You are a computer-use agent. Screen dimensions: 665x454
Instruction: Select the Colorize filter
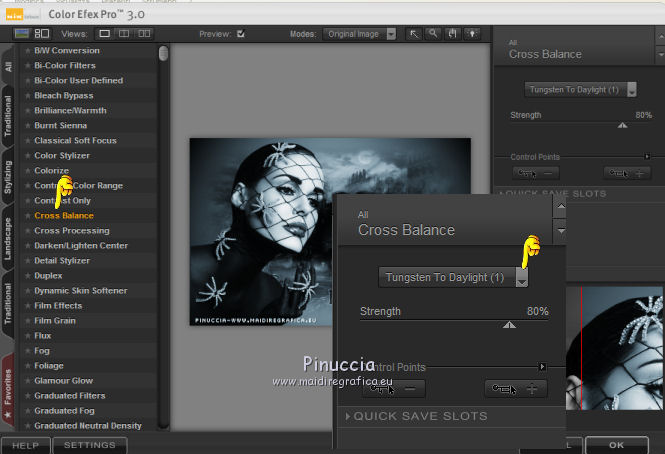click(51, 171)
